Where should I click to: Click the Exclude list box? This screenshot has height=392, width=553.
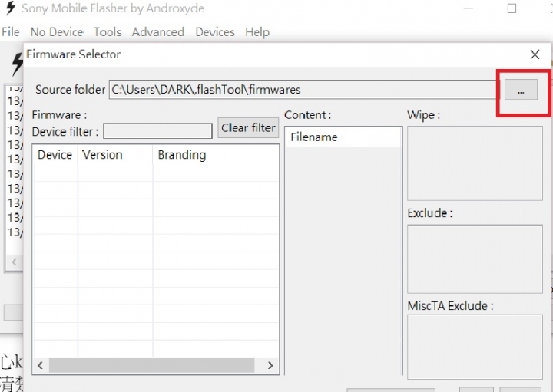pos(475,259)
